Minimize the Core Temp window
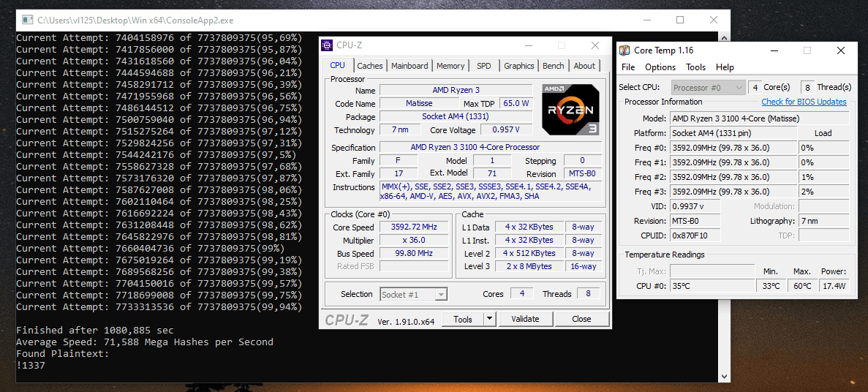The height and width of the screenshot is (392, 868). coord(774,50)
